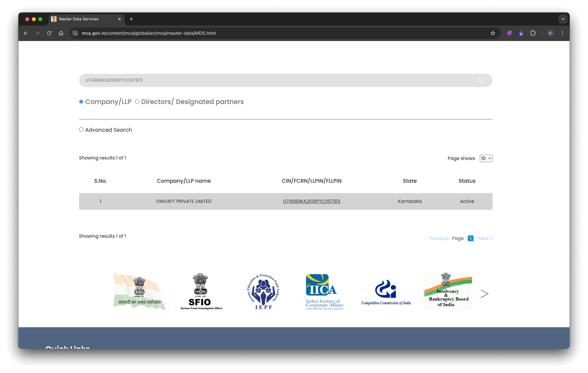The image size is (588, 373).
Task: Click the macOS minimize window button
Action: [34, 19]
